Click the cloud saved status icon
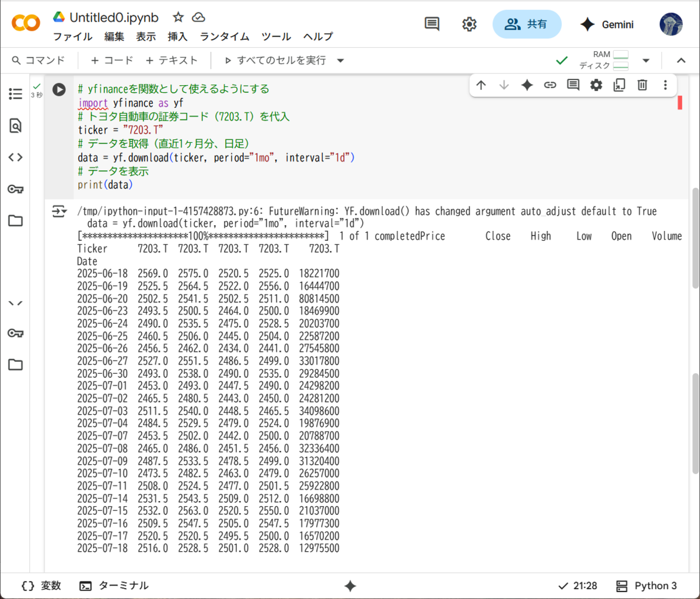The width and height of the screenshot is (700, 599). [198, 17]
